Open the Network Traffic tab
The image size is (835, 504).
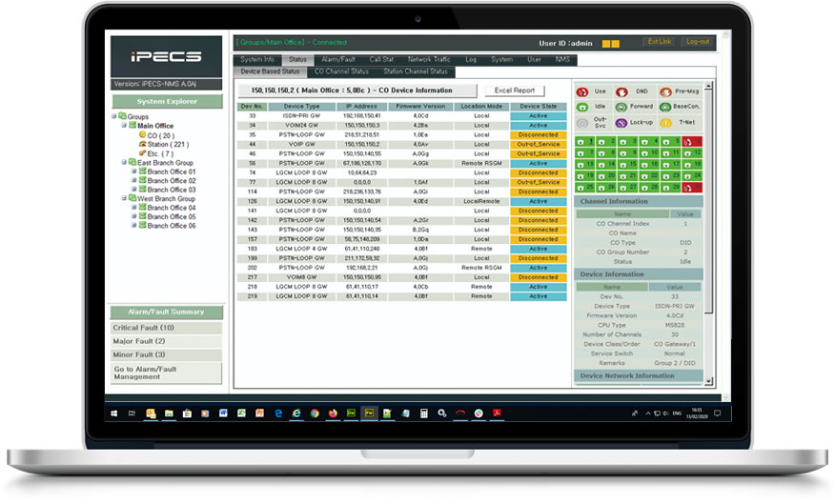[x=429, y=60]
